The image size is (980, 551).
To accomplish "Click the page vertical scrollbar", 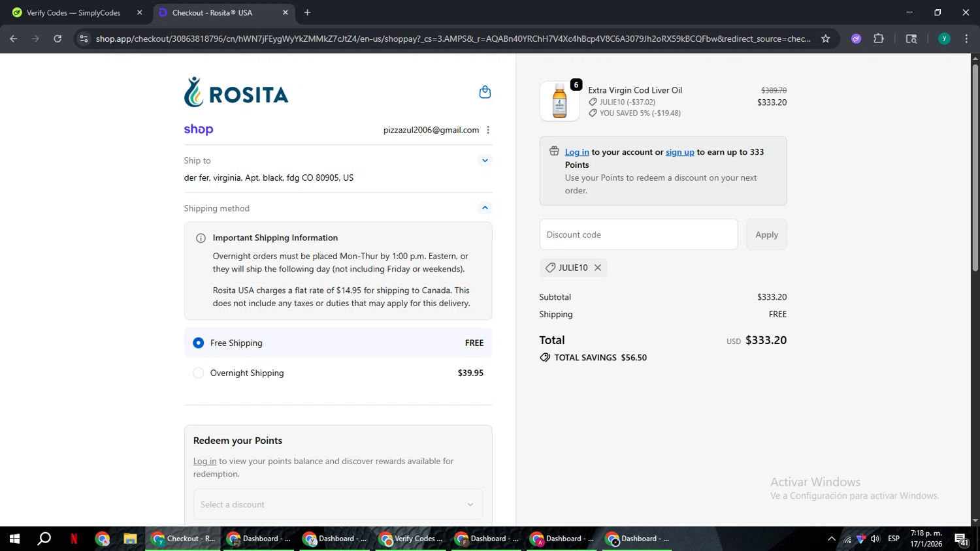I will pos(975,167).
